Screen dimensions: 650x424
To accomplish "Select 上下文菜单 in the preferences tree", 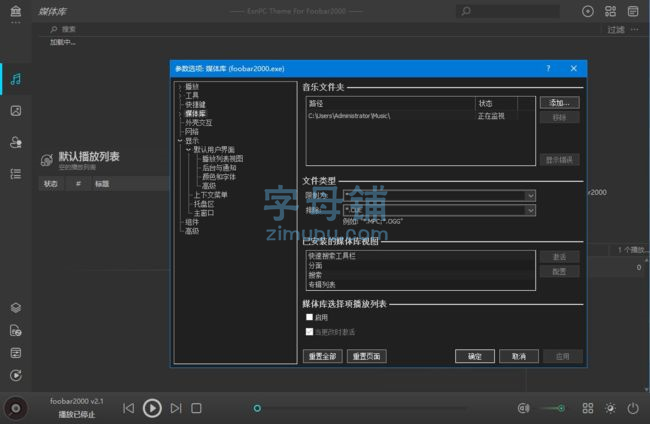I will pos(211,195).
